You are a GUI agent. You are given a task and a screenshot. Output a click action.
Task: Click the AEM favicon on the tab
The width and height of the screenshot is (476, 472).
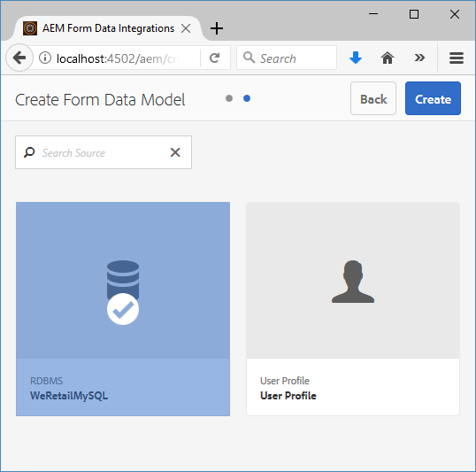[30, 28]
